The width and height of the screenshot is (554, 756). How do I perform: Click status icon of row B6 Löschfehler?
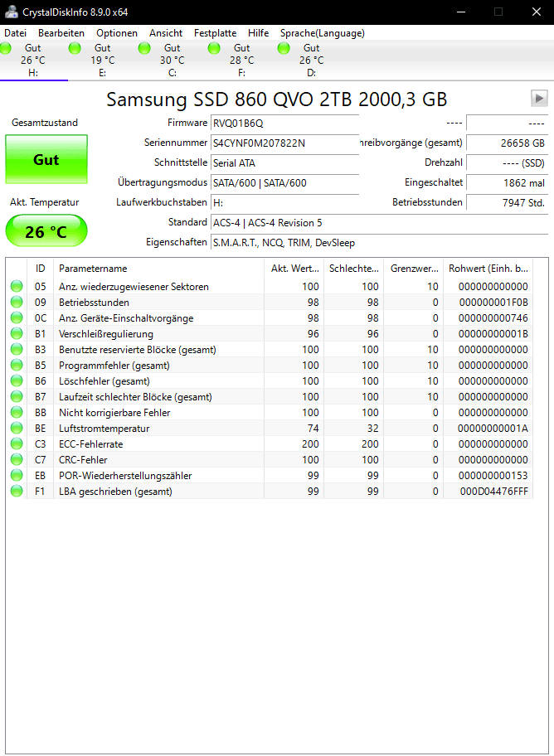point(17,381)
